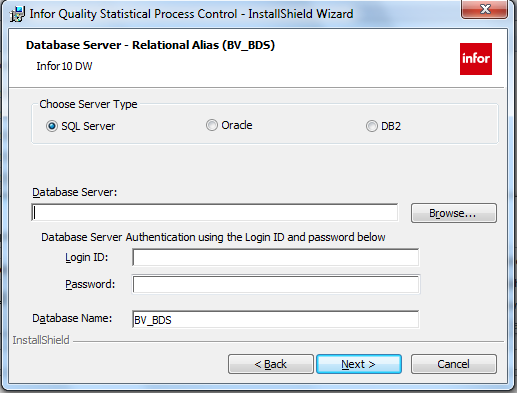Choose the DB2 server type
The width and height of the screenshot is (517, 393).
[372, 126]
